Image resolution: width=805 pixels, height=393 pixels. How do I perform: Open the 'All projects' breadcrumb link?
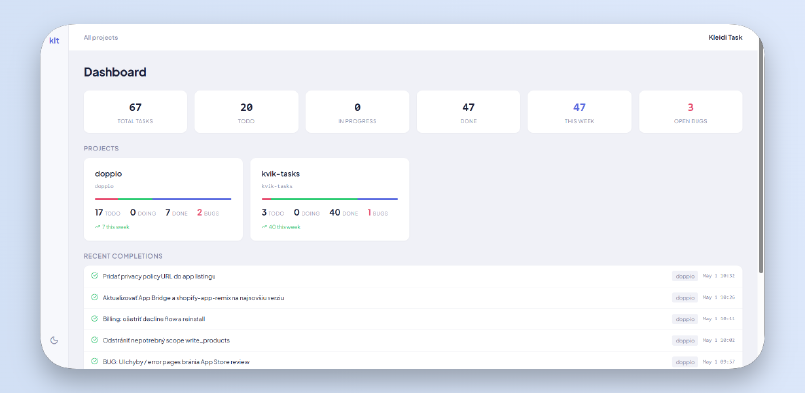click(101, 38)
